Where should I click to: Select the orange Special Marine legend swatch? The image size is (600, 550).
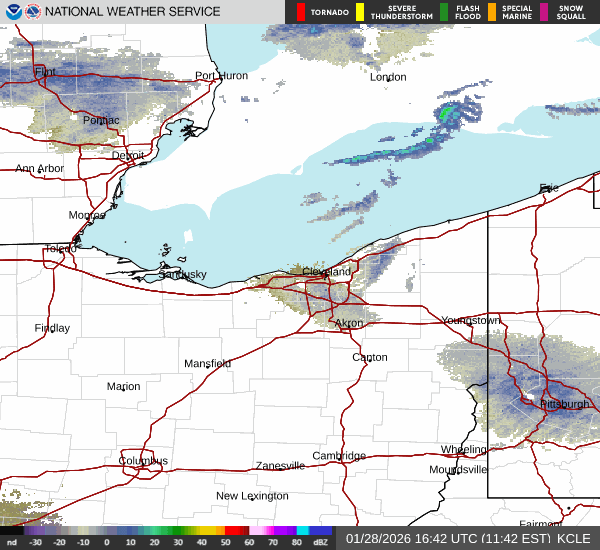pos(492,12)
